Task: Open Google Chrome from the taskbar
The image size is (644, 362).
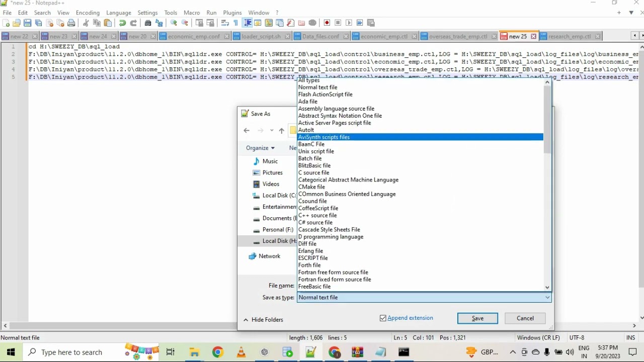Action: coord(217,352)
